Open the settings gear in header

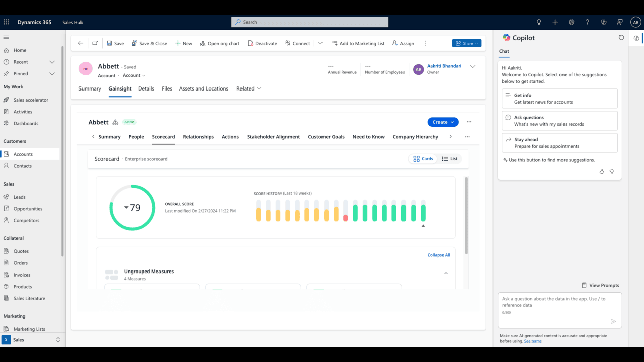tap(571, 22)
